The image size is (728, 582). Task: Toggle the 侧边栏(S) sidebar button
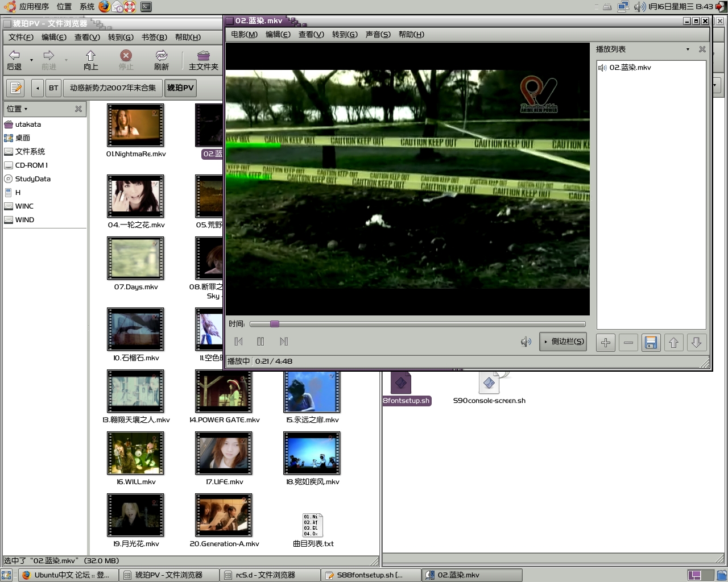click(563, 342)
